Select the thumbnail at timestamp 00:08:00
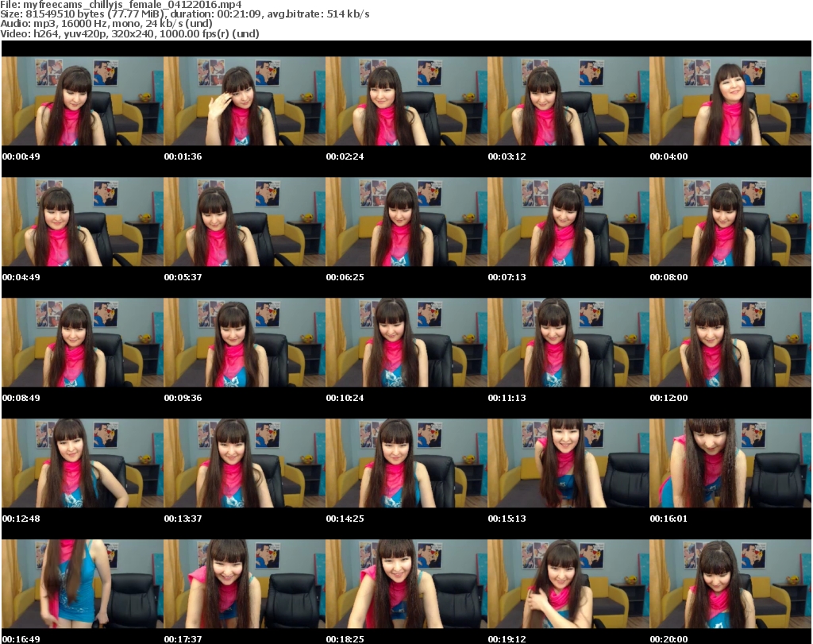Viewport: 813px width, 644px height. coord(730,222)
